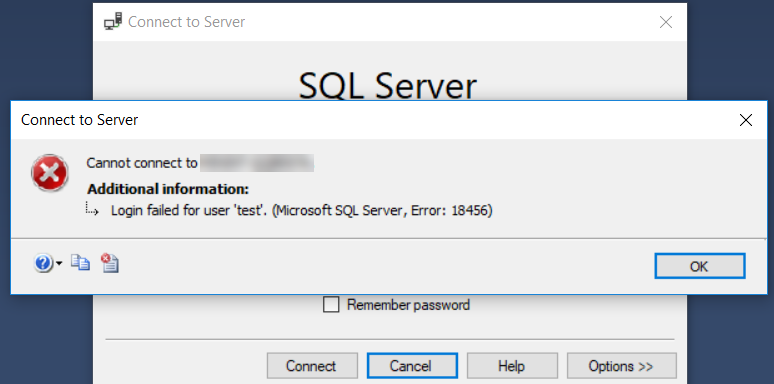Open the help icon in error dialog

[43, 264]
